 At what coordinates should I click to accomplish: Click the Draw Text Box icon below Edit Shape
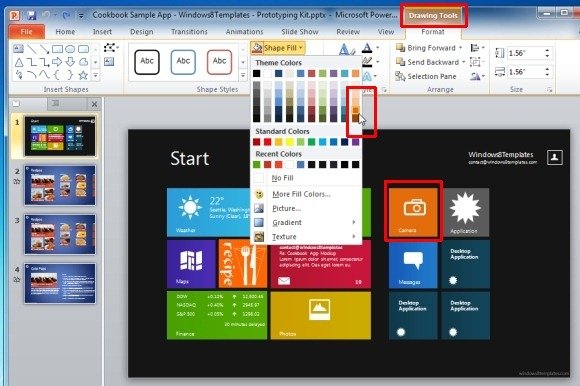pyautogui.click(x=109, y=62)
